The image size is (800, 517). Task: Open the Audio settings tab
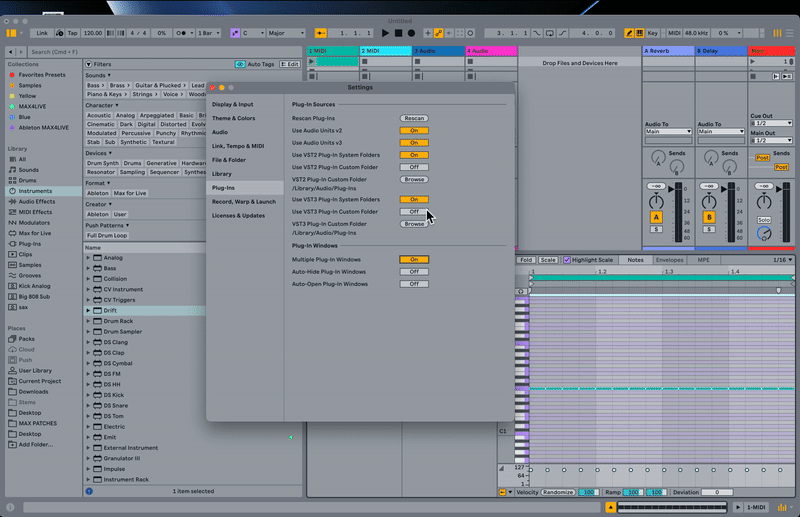coord(220,132)
